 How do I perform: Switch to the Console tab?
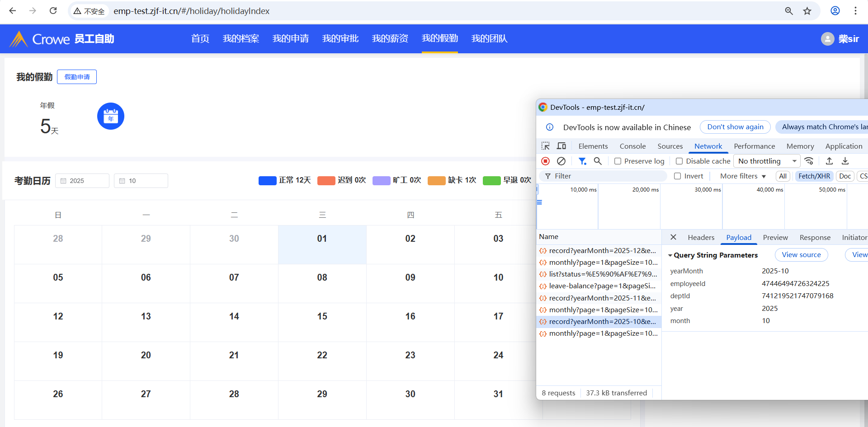click(632, 146)
